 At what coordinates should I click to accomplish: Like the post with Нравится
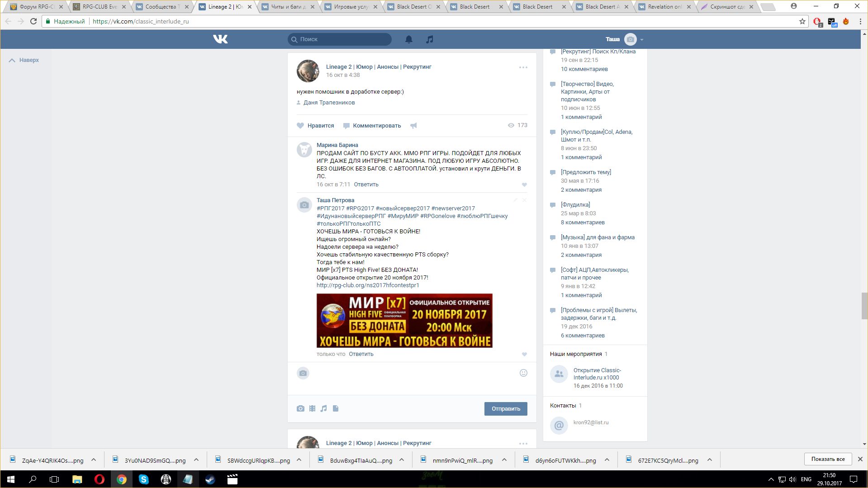click(x=315, y=126)
